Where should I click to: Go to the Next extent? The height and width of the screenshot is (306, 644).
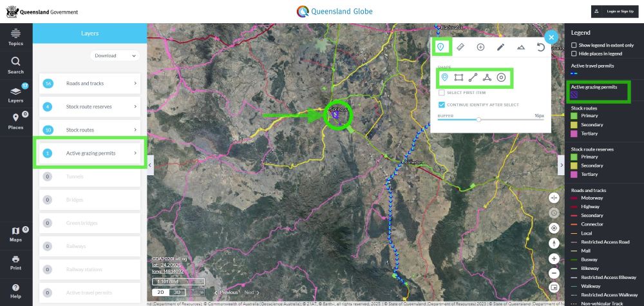[x=252, y=292]
